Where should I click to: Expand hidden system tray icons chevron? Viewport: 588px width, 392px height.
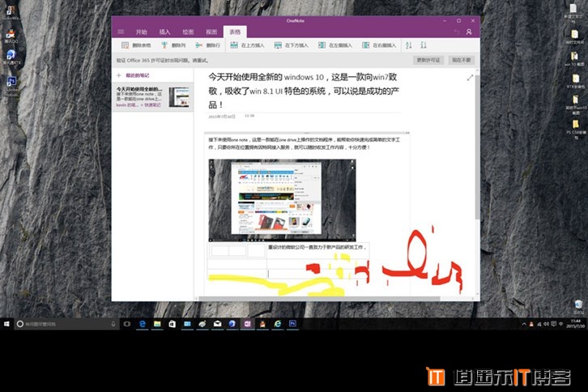coord(524,324)
